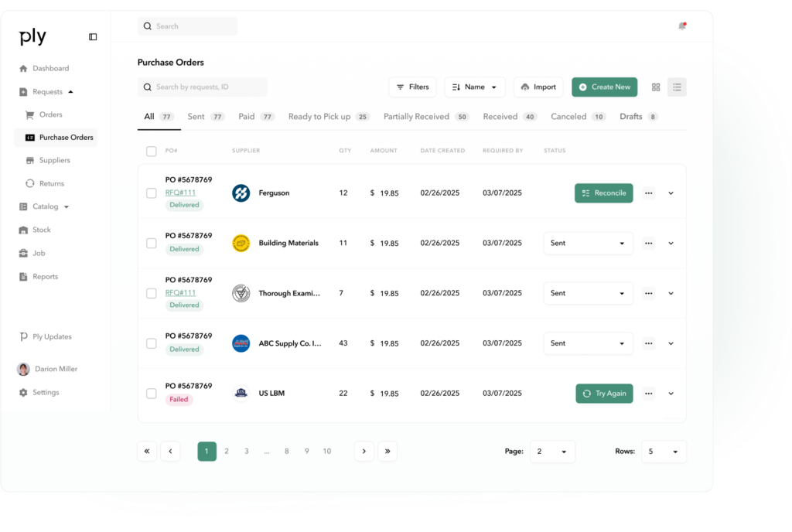Switch to list view layout
The width and height of the screenshot is (792, 532).
coord(677,87)
